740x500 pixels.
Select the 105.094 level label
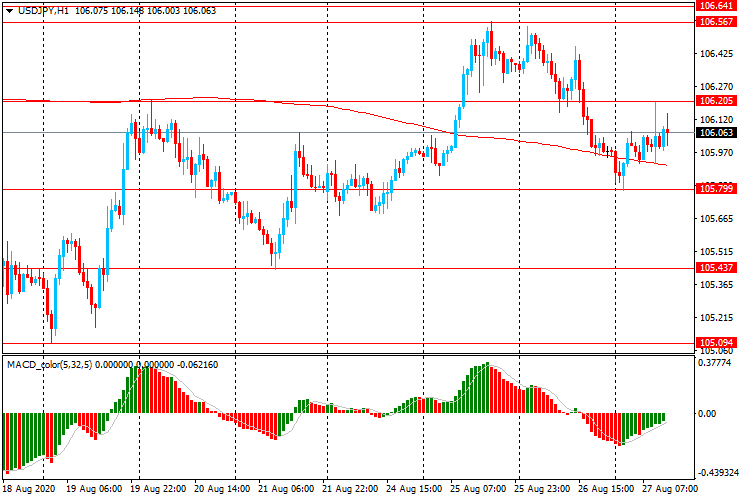[716, 342]
